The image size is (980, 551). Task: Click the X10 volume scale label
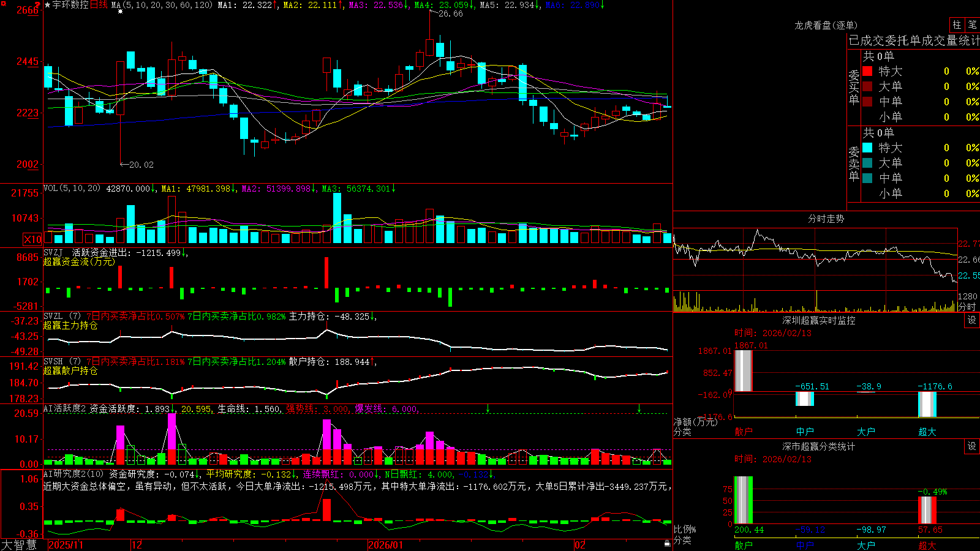32,239
